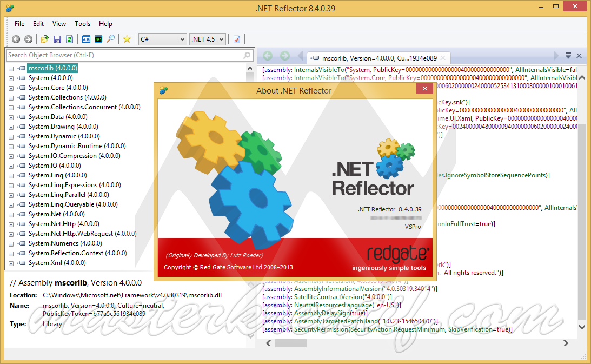Click the Forward navigation arrow in toolbar
Image resolution: width=591 pixels, height=364 pixels.
click(x=28, y=39)
